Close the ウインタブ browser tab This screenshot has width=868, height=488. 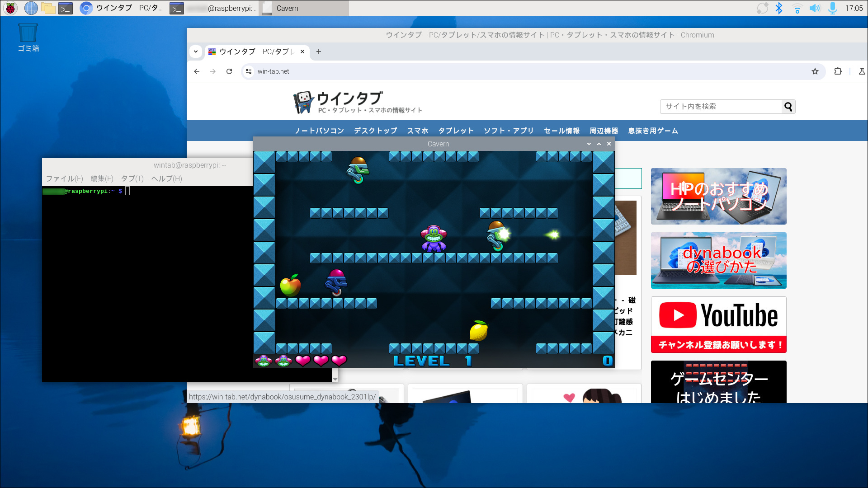coord(302,52)
